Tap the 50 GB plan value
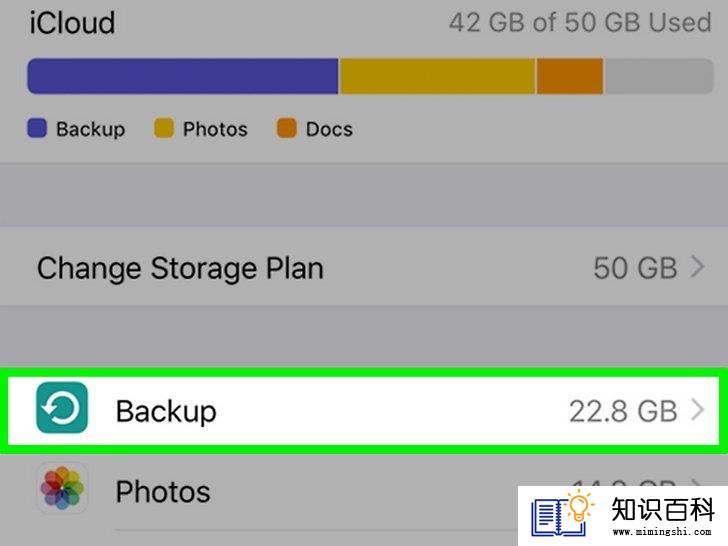 click(x=635, y=268)
